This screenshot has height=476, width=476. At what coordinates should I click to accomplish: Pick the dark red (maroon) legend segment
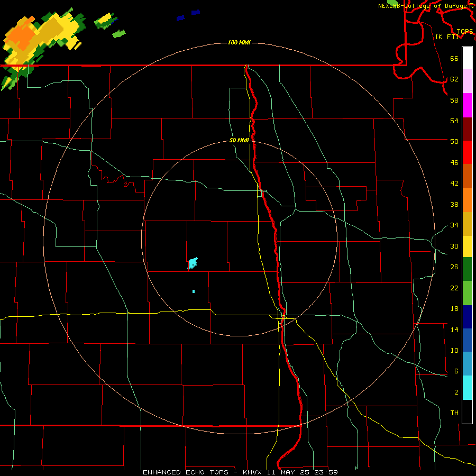pyautogui.click(x=467, y=129)
